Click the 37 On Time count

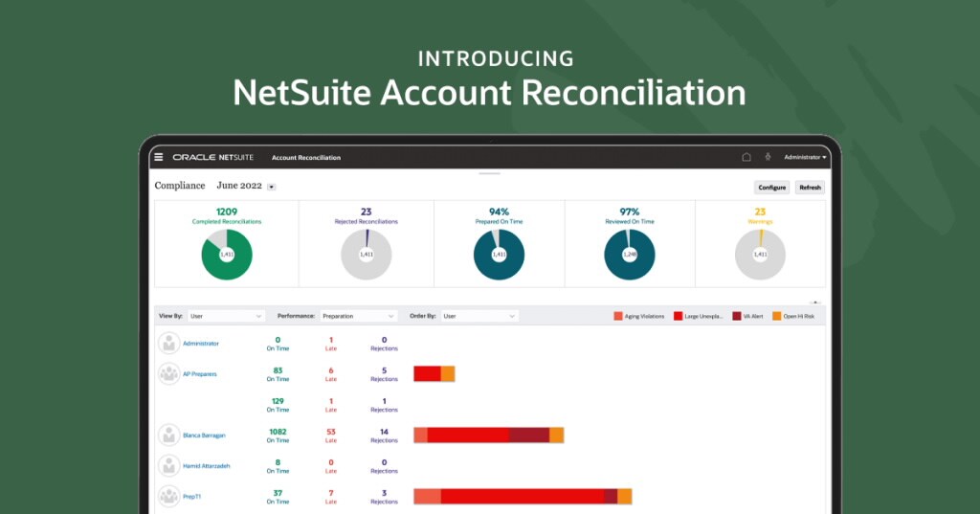[x=278, y=493]
